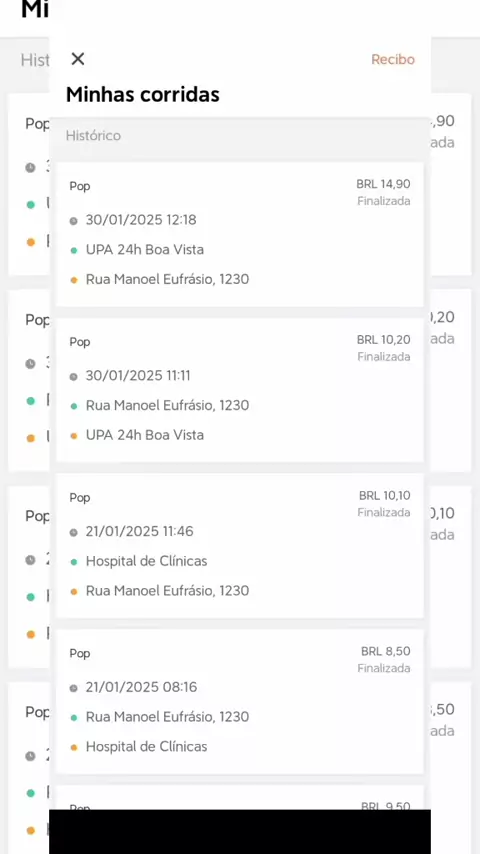Click the clock icon beside 21/01/2025 08:16

(74, 688)
